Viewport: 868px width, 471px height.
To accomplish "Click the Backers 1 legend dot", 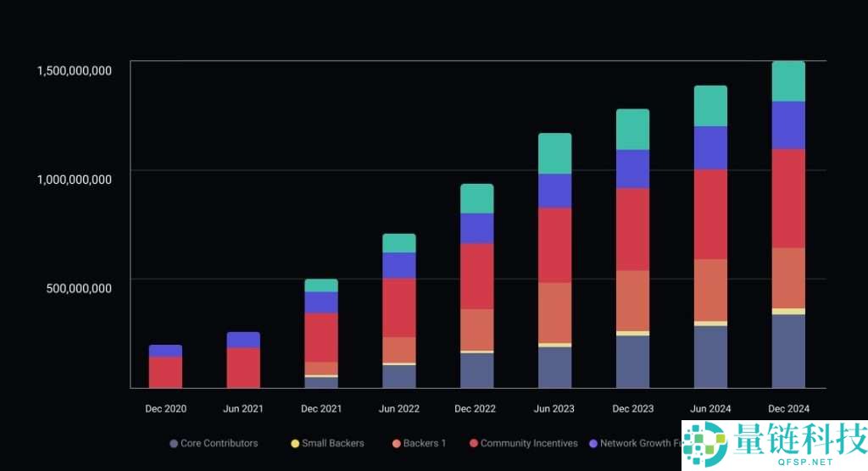I will 397,444.
